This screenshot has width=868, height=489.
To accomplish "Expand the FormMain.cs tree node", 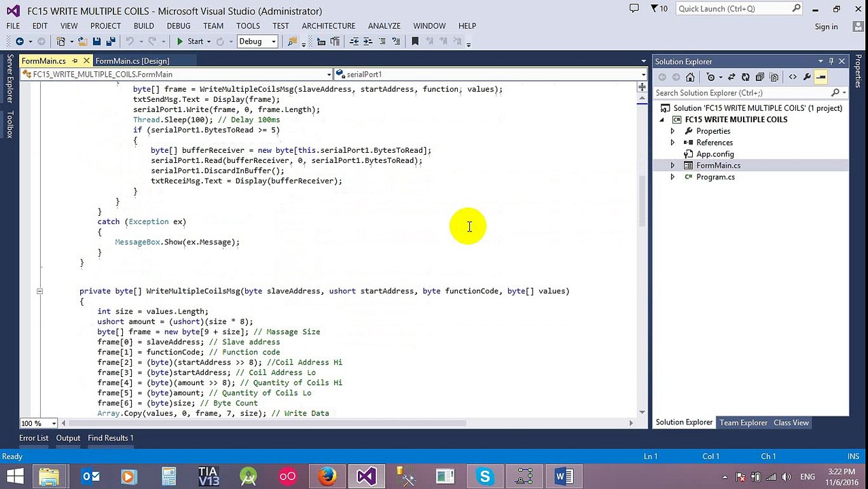I will tap(672, 166).
